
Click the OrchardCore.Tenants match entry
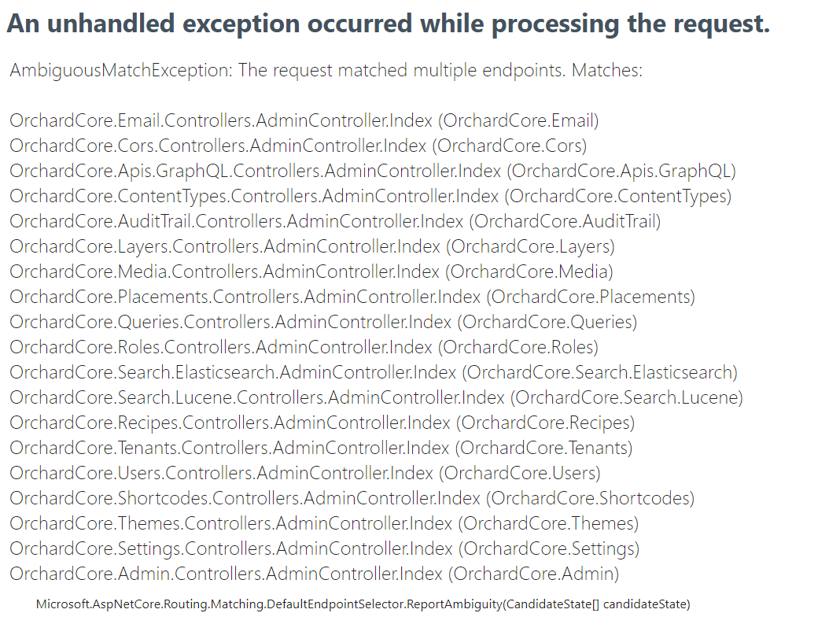click(321, 449)
